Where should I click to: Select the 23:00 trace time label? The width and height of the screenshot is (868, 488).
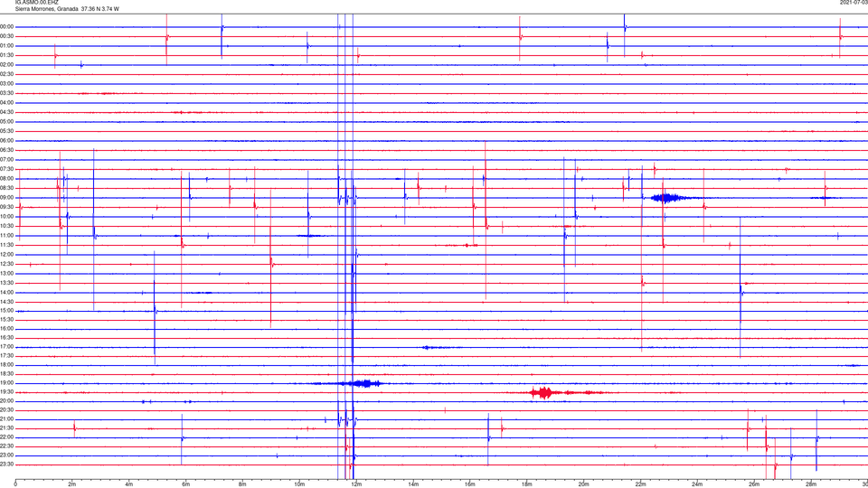(x=7, y=455)
